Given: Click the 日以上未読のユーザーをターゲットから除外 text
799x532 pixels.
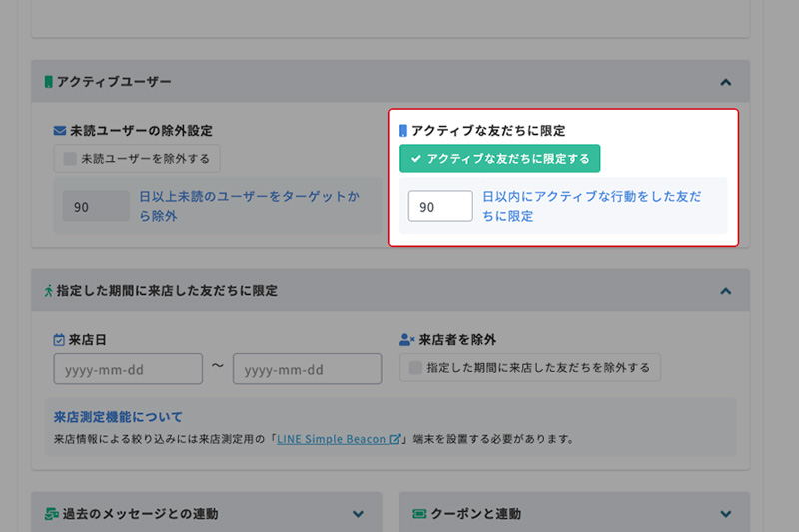Looking at the screenshot, I should 249,206.
